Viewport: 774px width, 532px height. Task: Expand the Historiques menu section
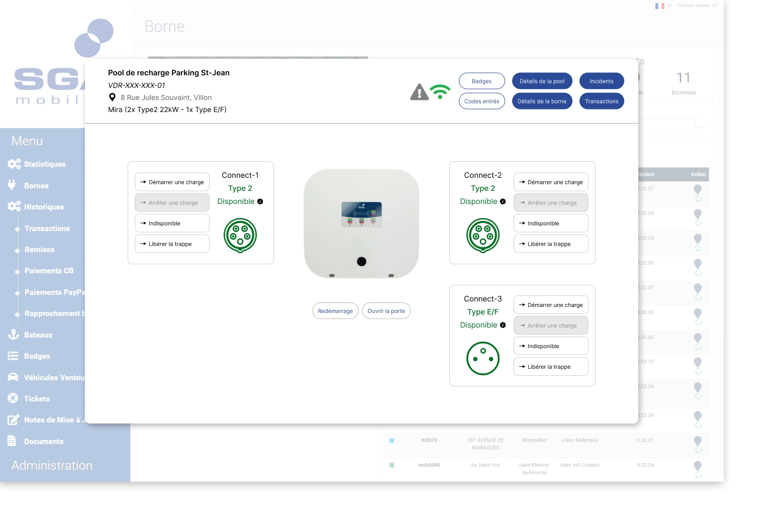tap(44, 207)
